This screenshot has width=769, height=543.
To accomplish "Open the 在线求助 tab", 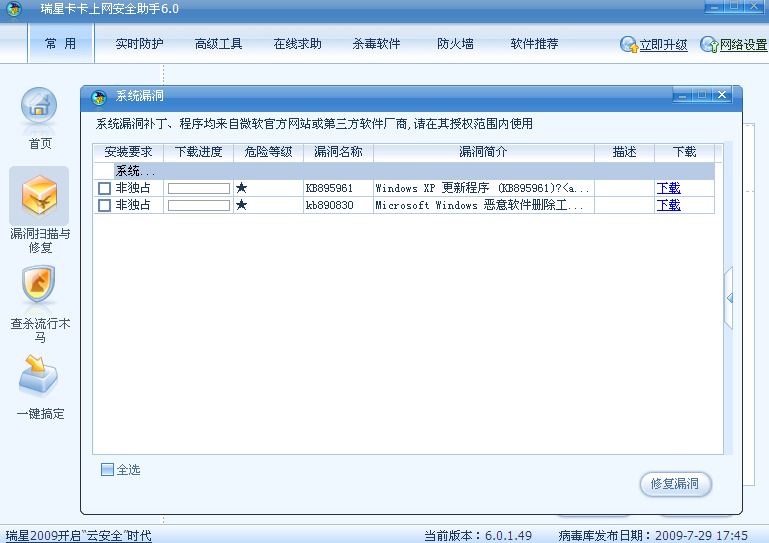I will pyautogui.click(x=297, y=44).
